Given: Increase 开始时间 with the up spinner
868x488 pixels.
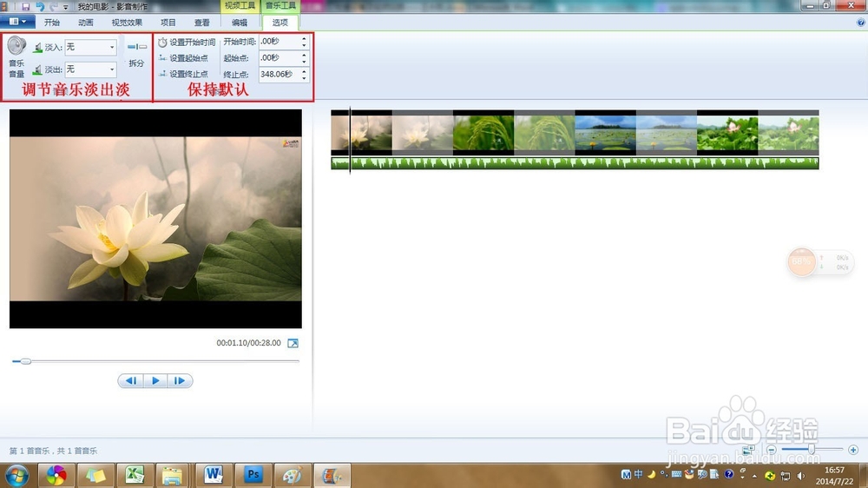Looking at the screenshot, I should (x=304, y=38).
